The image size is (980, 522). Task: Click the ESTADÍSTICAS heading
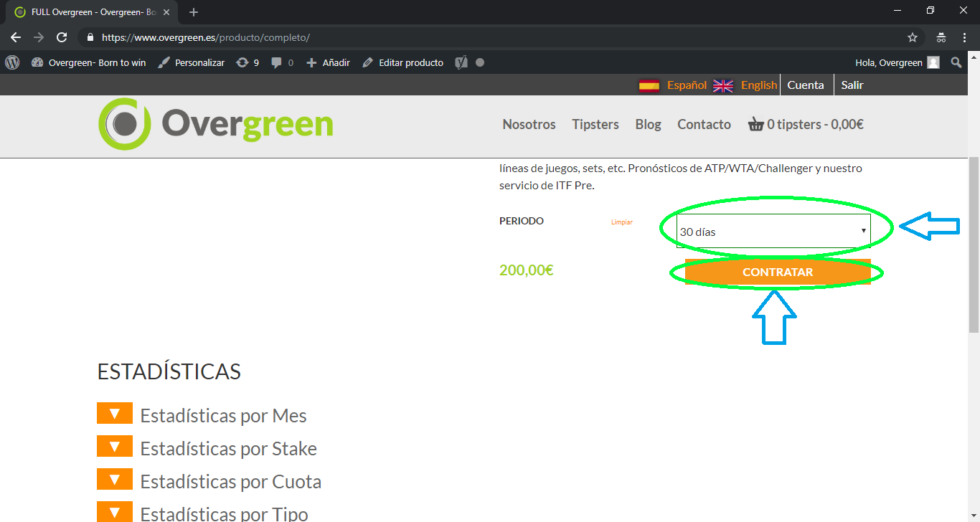coord(169,371)
